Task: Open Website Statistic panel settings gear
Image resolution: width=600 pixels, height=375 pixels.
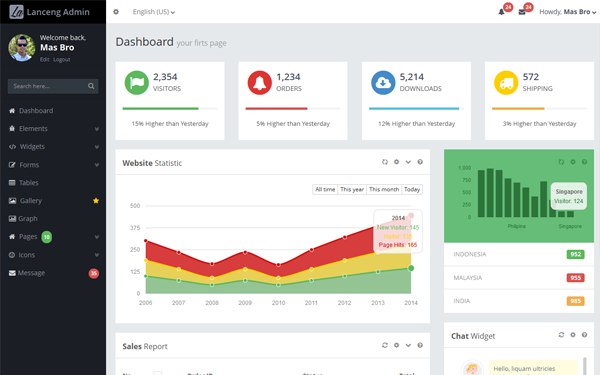Action: coord(396,162)
